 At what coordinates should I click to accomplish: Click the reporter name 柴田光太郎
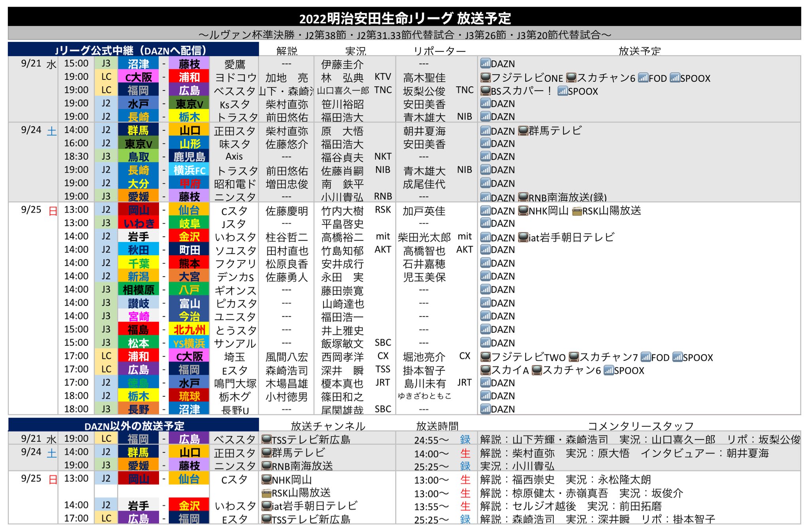(424, 237)
